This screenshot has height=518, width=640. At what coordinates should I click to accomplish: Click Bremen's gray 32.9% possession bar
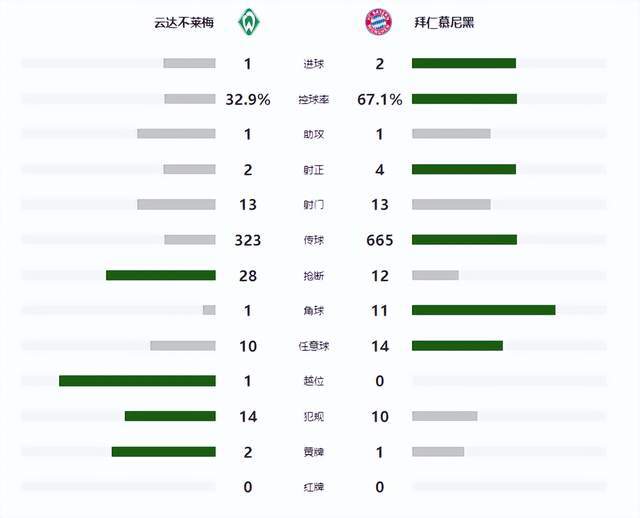(x=190, y=99)
